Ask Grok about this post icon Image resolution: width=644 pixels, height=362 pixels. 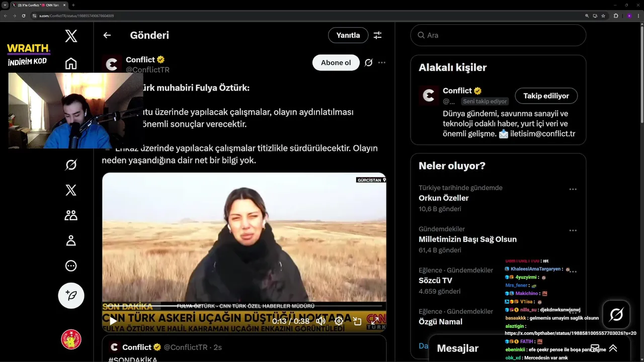[x=368, y=63]
